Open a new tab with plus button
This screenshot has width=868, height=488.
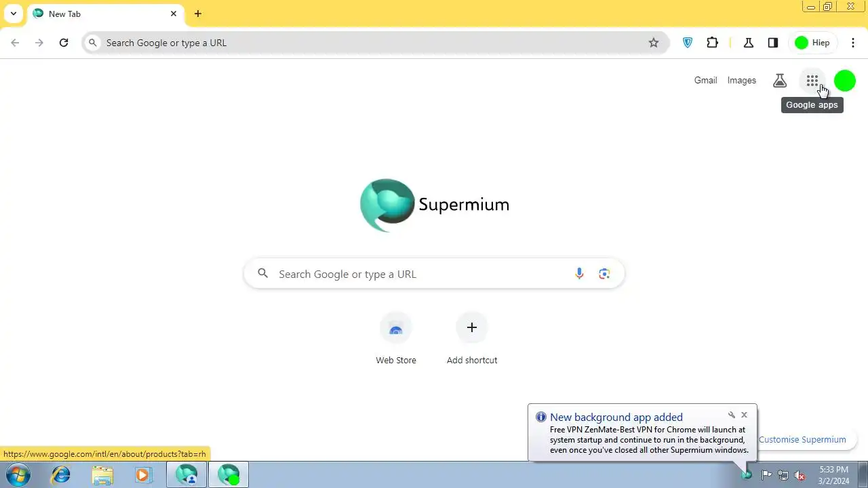(x=198, y=14)
